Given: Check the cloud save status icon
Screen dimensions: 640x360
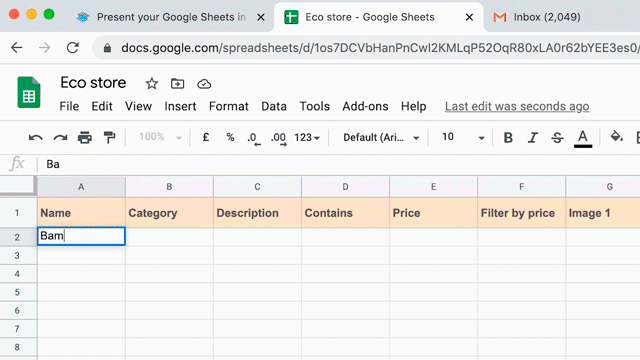Looking at the screenshot, I should point(204,84).
